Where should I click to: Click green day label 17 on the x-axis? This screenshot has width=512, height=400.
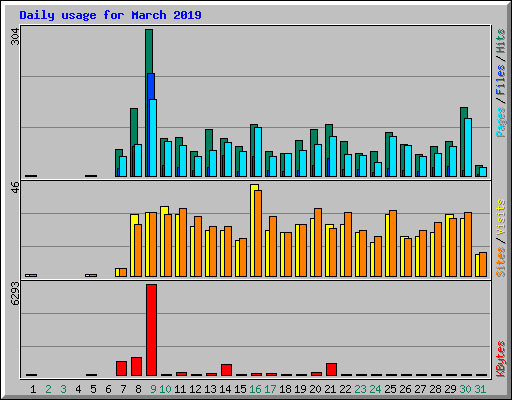pyautogui.click(x=270, y=389)
